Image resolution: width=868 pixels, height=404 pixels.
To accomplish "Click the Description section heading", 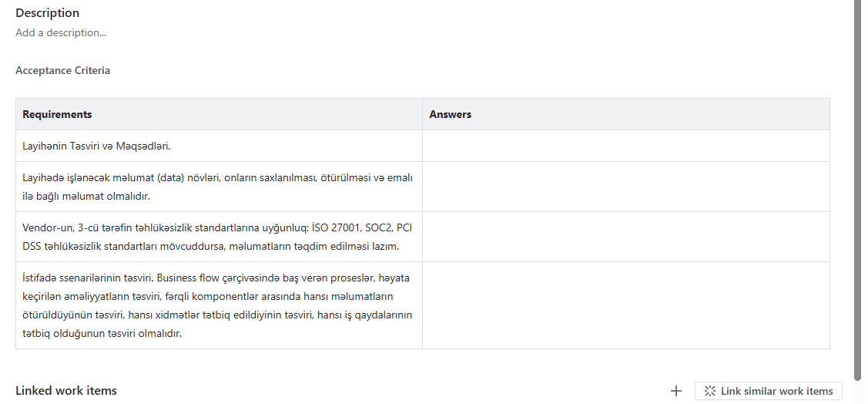I will (47, 13).
